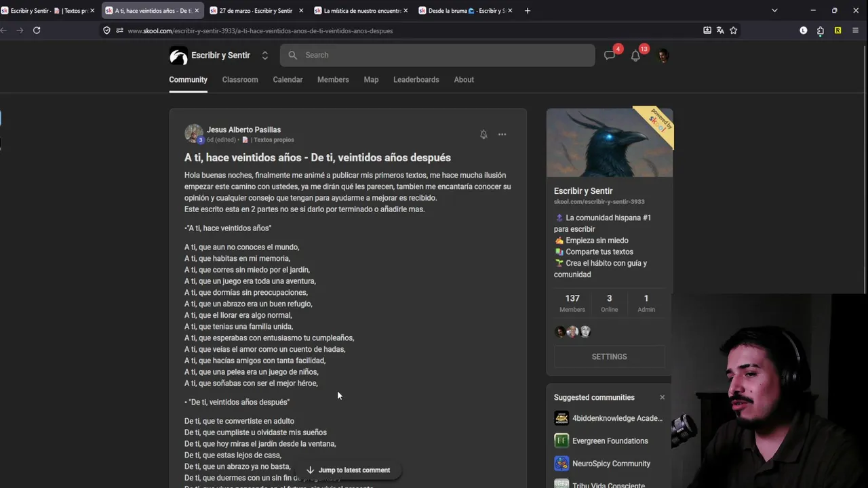Open the notifications bell with badge 13
Screen dimensions: 868x488
[x=635, y=56]
